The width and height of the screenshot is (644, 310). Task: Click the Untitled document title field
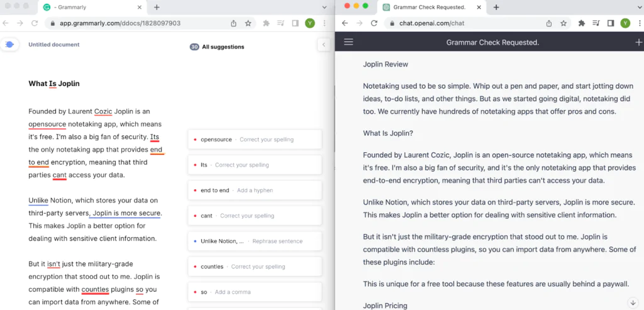pos(54,45)
